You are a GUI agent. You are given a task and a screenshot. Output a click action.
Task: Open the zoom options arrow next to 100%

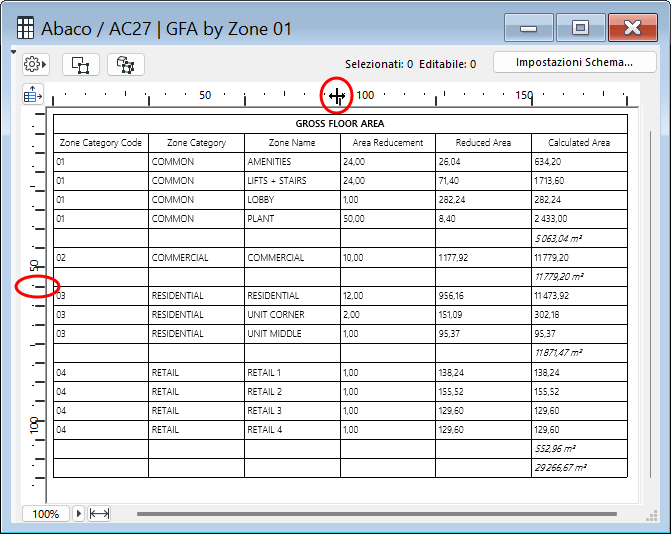coord(78,513)
